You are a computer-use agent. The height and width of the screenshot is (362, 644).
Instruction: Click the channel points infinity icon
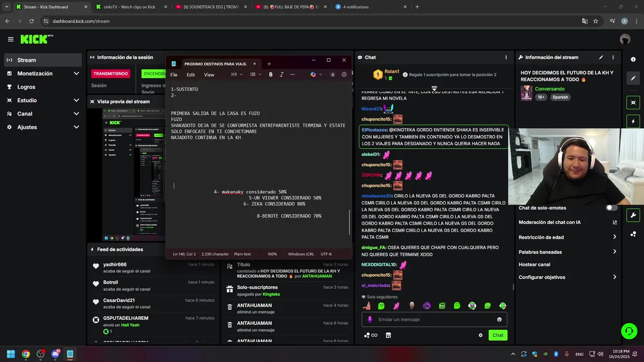pyautogui.click(x=371, y=335)
